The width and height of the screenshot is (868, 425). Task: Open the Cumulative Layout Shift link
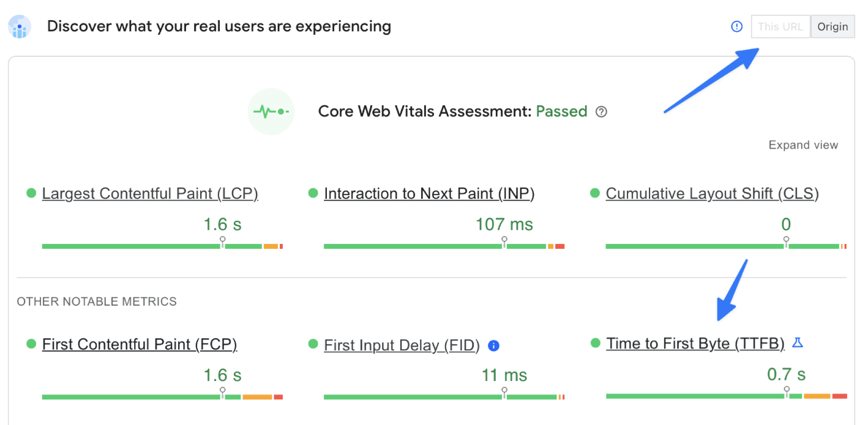(712, 193)
